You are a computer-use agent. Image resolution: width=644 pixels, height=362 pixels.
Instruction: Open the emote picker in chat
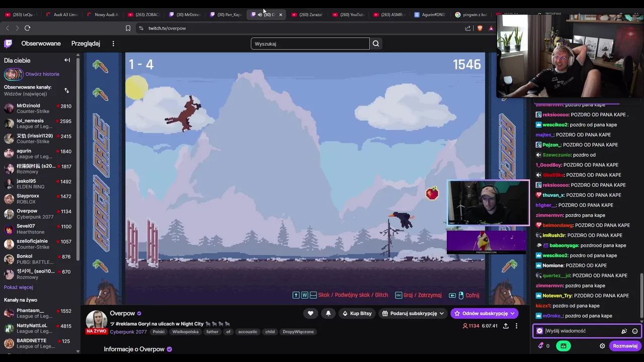coord(635,331)
